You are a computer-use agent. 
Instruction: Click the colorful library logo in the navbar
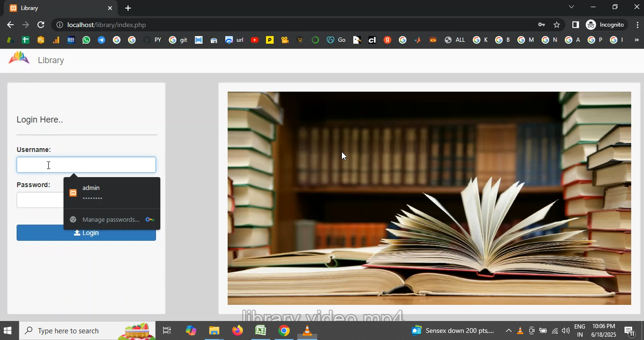[x=19, y=58]
